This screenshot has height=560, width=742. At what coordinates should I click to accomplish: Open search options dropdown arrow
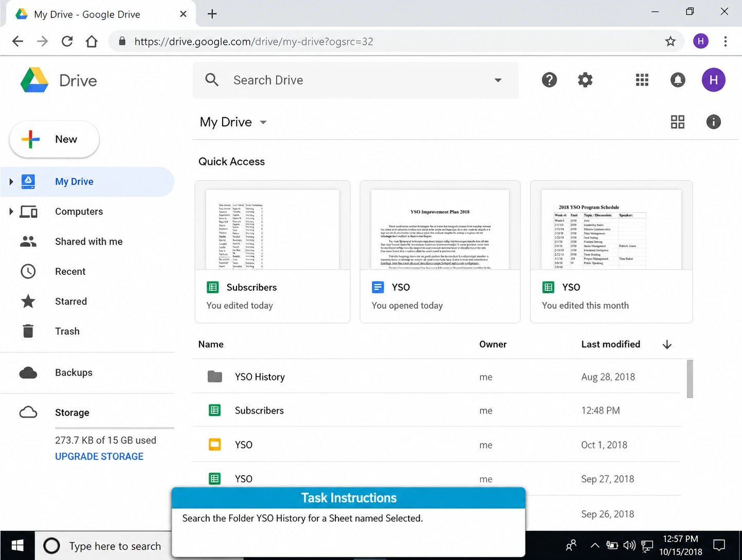[x=498, y=80]
